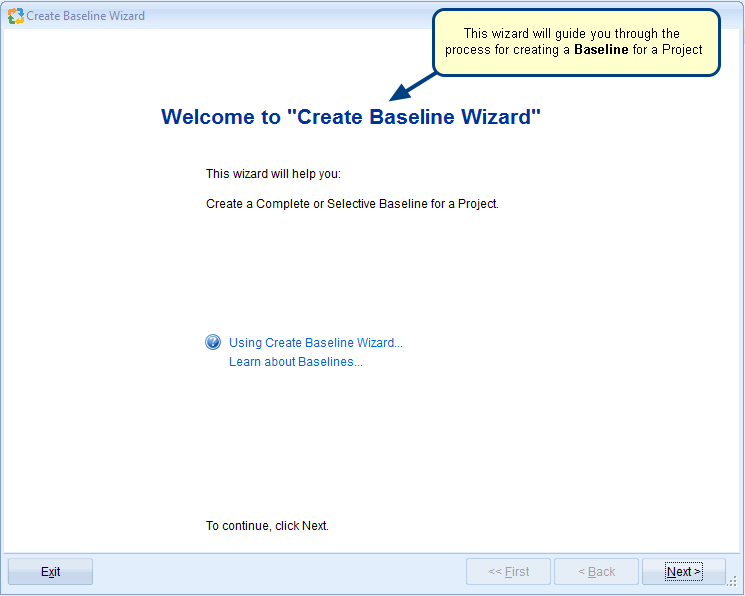Click the blue callout arrow pointing at heading
Image resolution: width=745 pixels, height=596 pixels.
pyautogui.click(x=412, y=87)
